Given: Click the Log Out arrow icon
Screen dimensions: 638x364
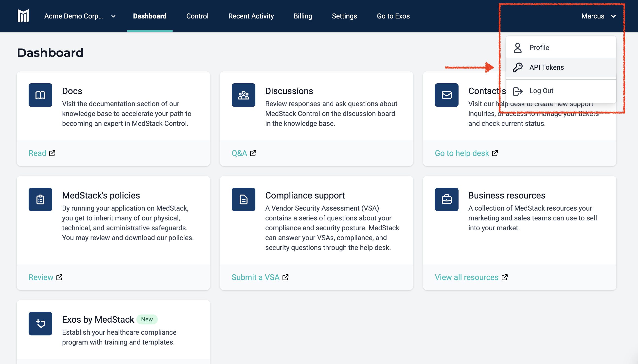Looking at the screenshot, I should 517,91.
